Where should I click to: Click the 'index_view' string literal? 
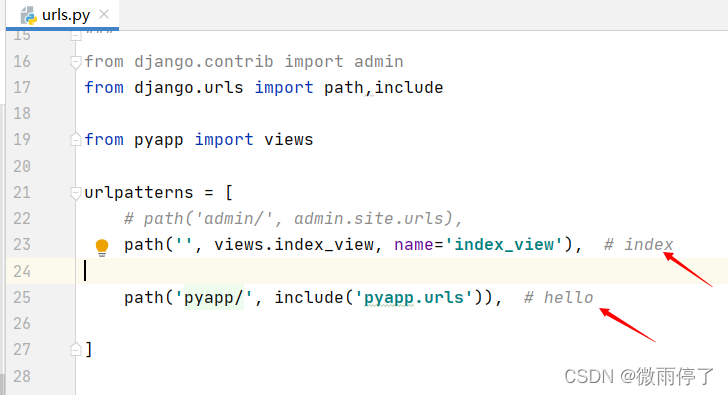504,245
